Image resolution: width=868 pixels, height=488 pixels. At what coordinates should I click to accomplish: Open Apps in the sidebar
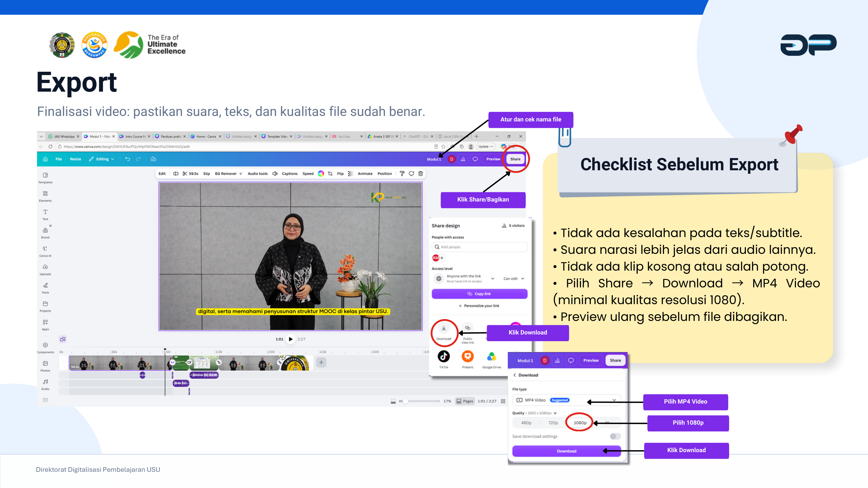pos(45,325)
